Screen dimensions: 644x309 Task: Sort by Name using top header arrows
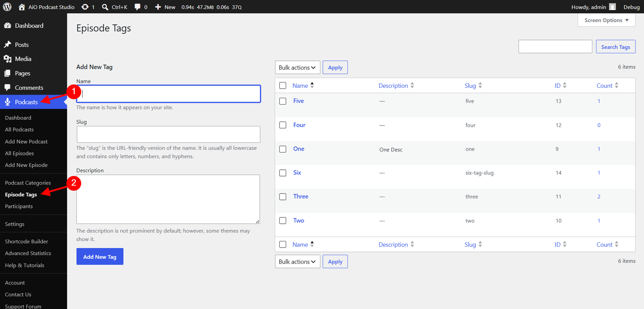(312, 85)
